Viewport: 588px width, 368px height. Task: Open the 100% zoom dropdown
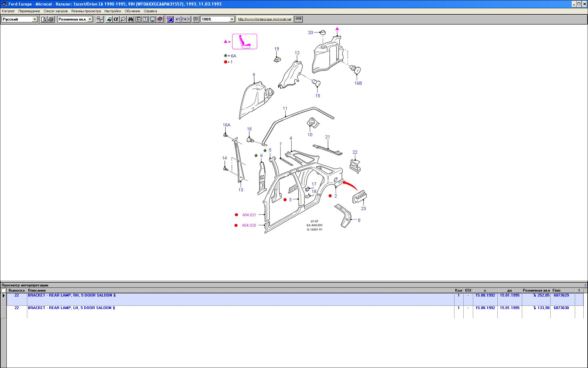[232, 19]
